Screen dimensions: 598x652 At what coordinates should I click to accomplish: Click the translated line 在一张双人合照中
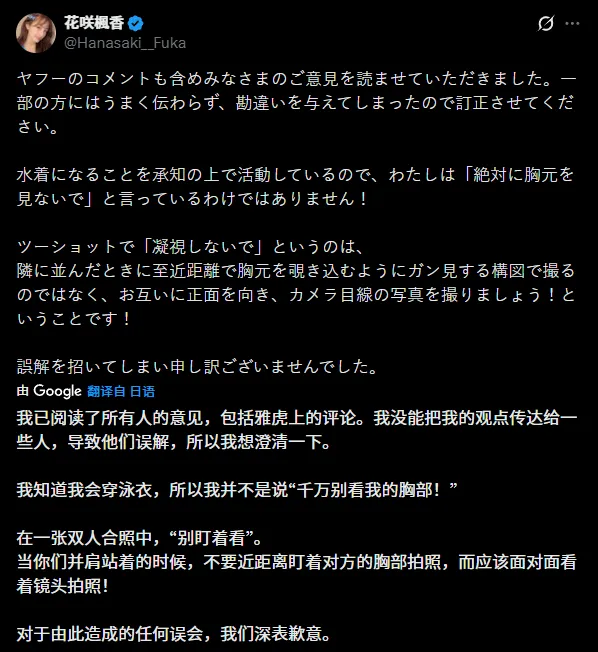coord(139,538)
